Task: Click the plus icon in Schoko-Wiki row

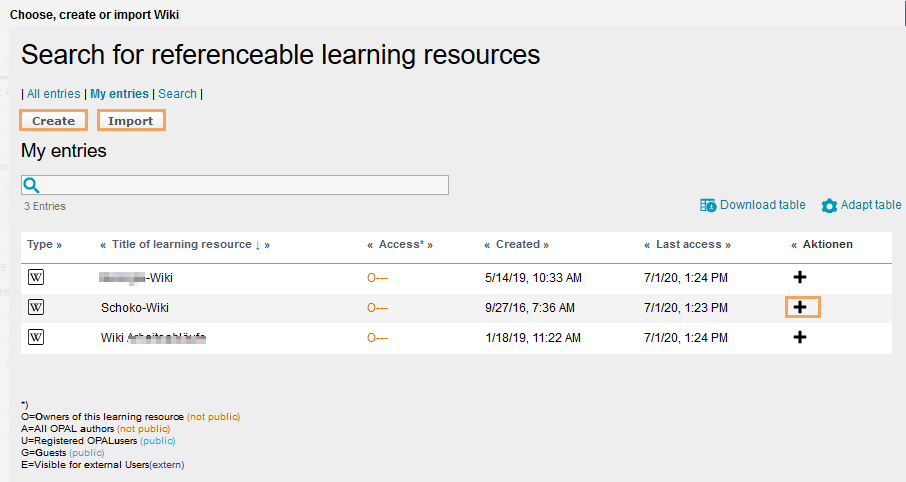Action: point(800,307)
